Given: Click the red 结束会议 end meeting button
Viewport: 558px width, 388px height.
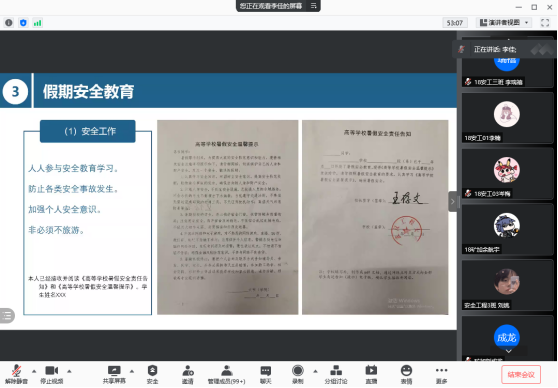Looking at the screenshot, I should pyautogui.click(x=521, y=375).
